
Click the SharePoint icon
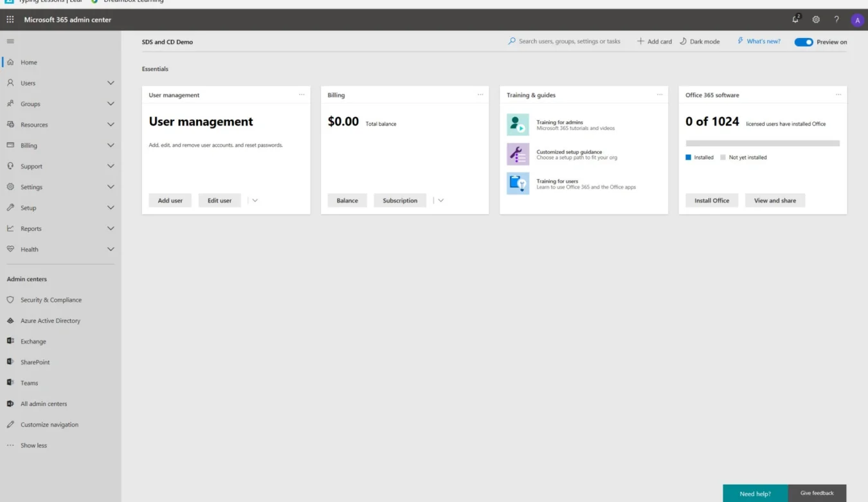click(10, 362)
